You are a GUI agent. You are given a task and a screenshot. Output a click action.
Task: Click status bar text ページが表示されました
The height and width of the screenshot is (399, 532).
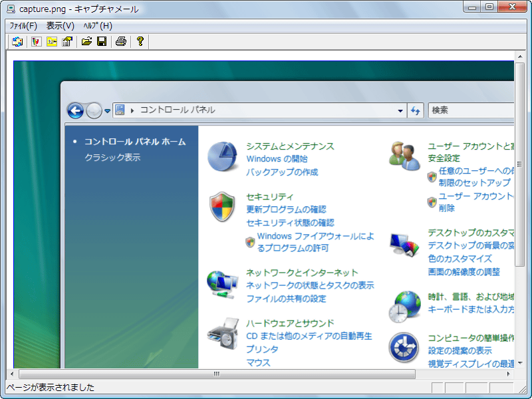[x=51, y=387]
